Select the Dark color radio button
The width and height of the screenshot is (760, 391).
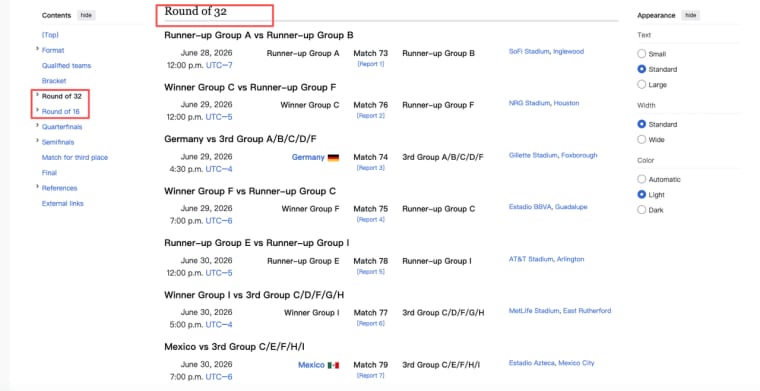pyautogui.click(x=642, y=210)
